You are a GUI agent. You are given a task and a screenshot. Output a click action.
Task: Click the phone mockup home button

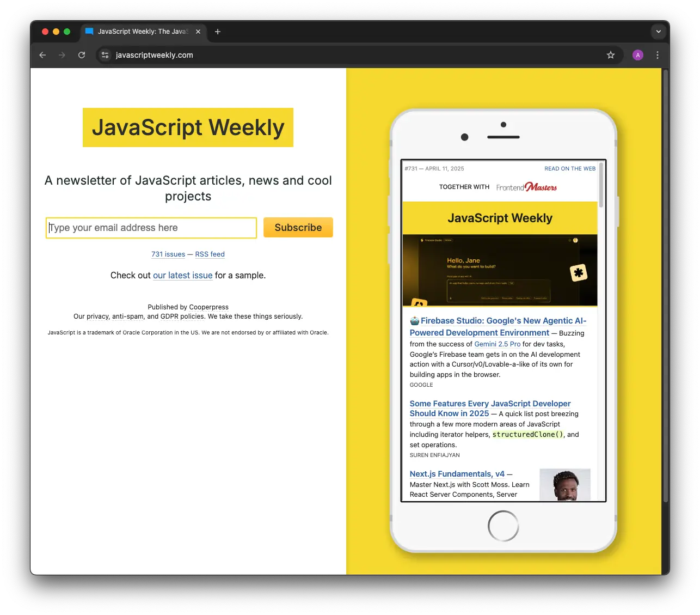tap(503, 526)
